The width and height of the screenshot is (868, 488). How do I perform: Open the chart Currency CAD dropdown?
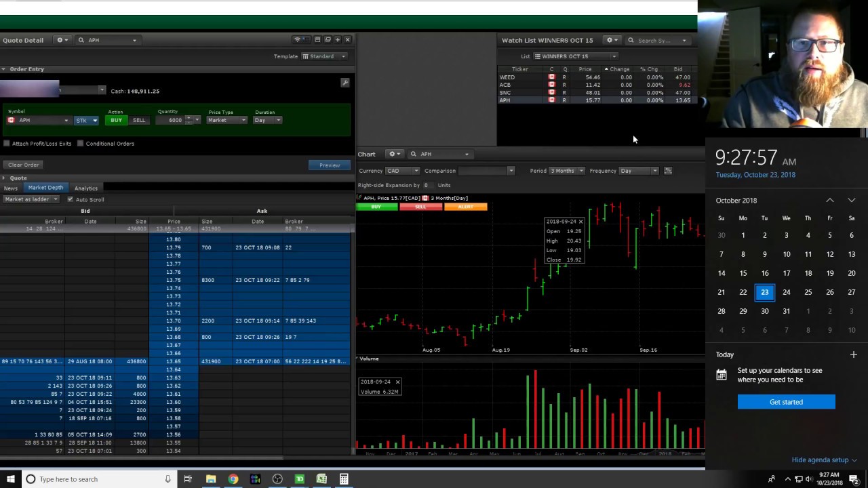pos(403,171)
